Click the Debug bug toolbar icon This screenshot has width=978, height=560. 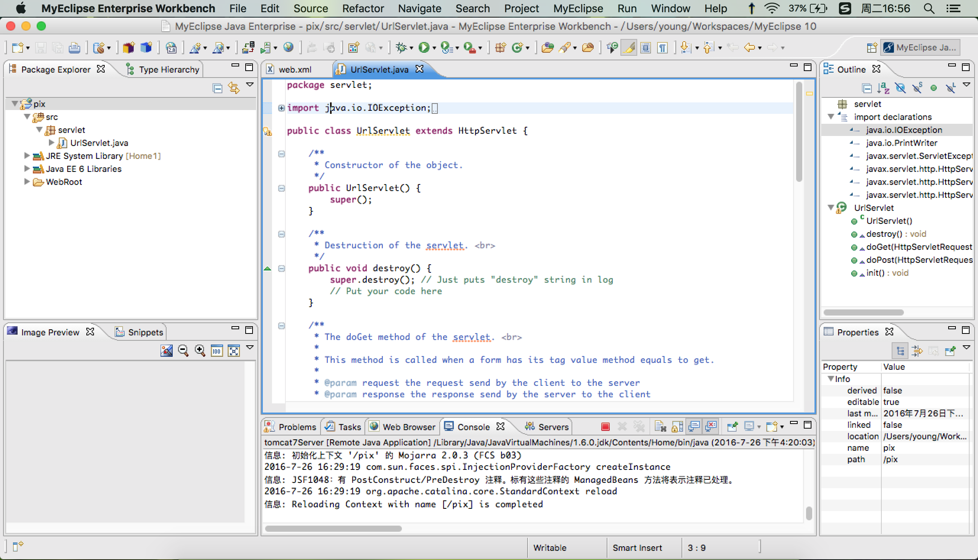[x=401, y=48]
